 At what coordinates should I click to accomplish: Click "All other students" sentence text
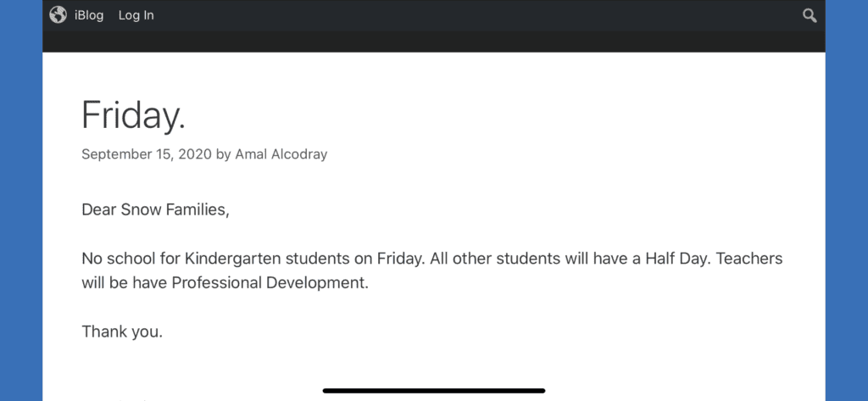(495, 259)
